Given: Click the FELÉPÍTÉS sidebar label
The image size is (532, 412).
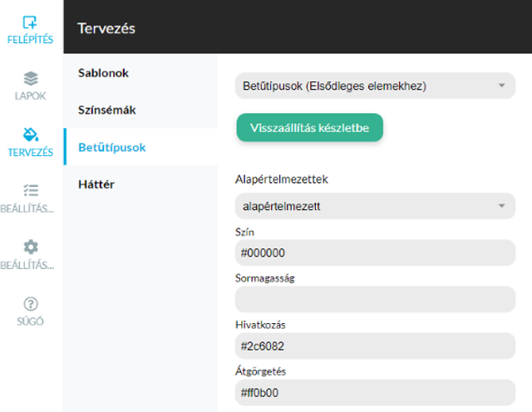Looking at the screenshot, I should pos(30,40).
